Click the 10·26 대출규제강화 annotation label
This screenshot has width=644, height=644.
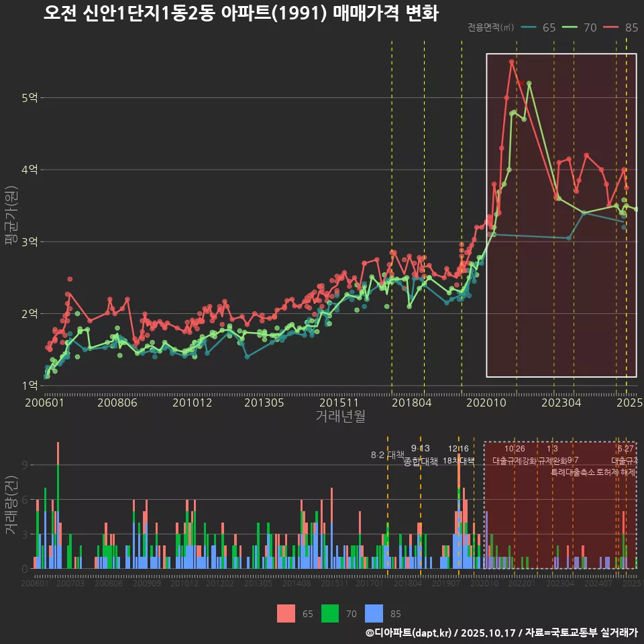(515, 455)
